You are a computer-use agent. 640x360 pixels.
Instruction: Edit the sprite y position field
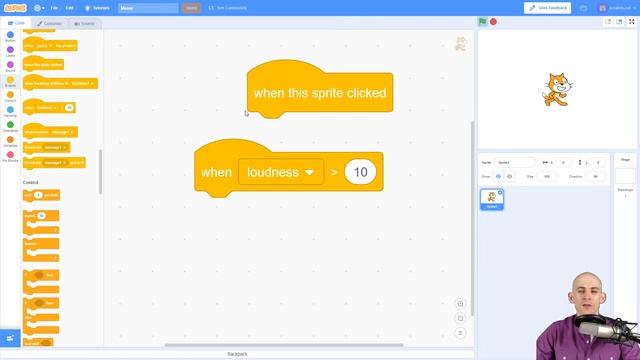pos(598,162)
